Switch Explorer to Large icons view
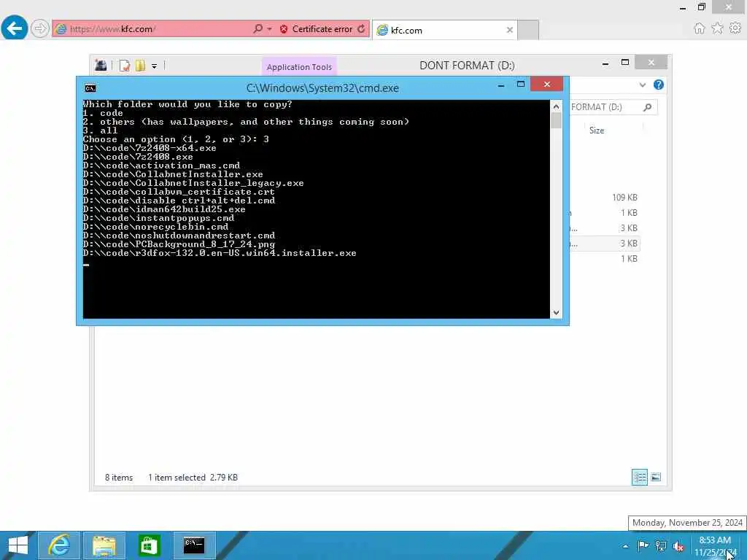The image size is (747, 560). tap(656, 477)
